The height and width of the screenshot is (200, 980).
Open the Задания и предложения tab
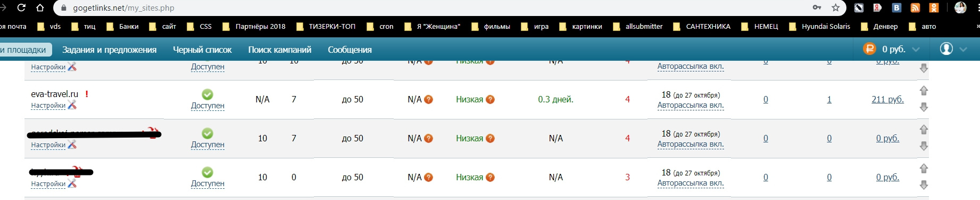point(109,50)
